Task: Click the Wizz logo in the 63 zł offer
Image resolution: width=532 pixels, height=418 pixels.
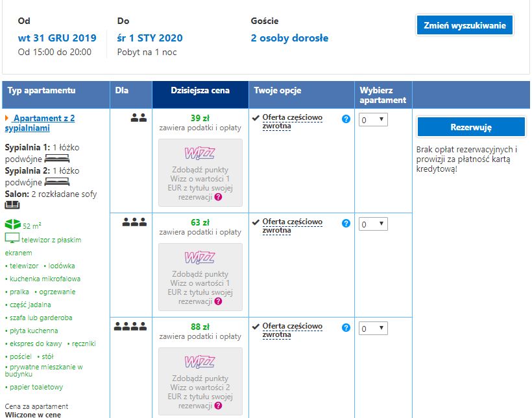Action: point(200,258)
